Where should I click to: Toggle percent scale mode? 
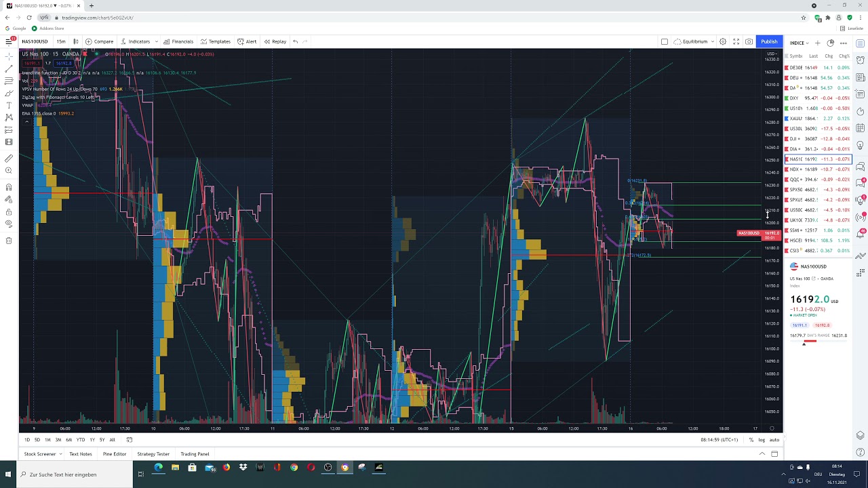751,440
